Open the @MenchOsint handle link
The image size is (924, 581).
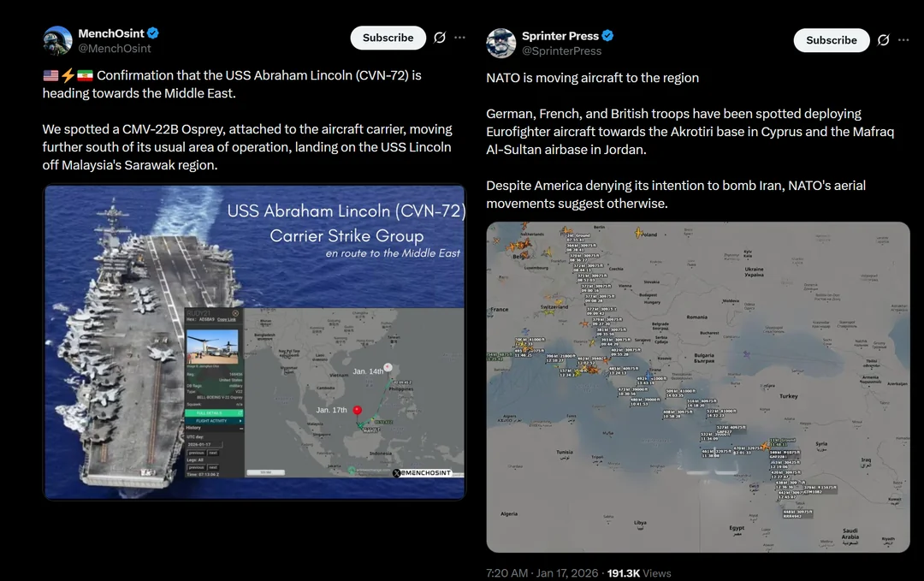[115, 49]
